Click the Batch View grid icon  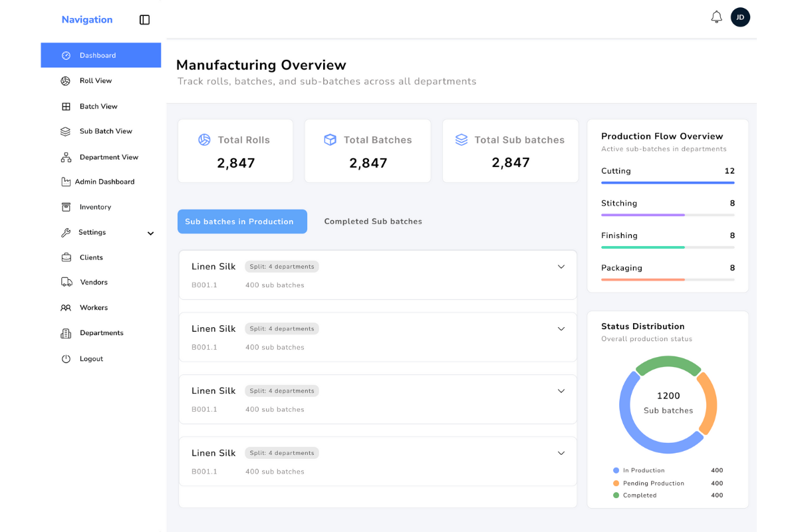point(66,106)
